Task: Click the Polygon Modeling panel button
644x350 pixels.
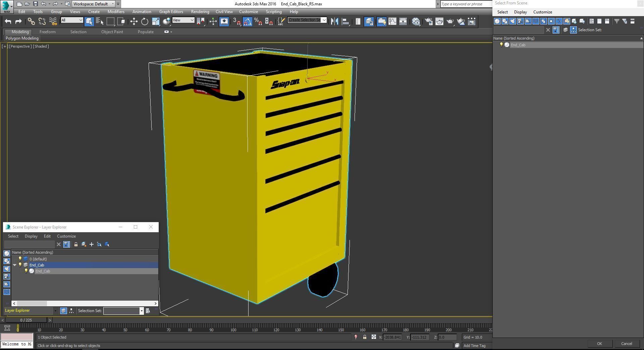Action: (22, 38)
